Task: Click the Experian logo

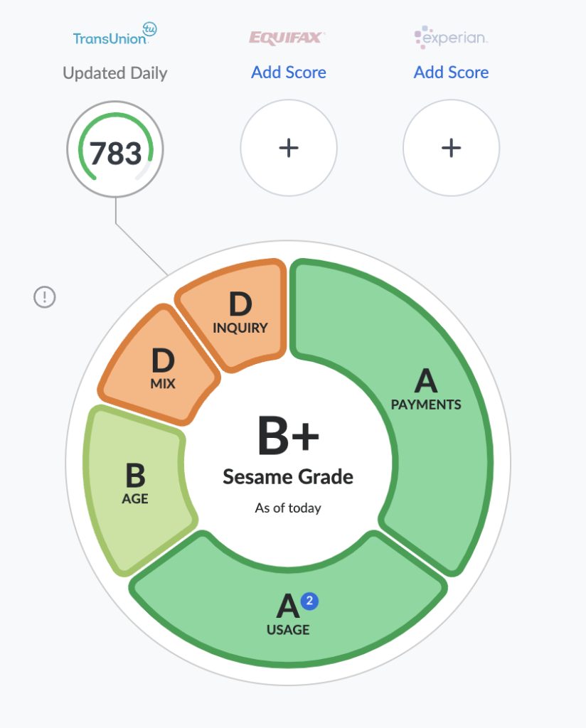Action: (451, 37)
